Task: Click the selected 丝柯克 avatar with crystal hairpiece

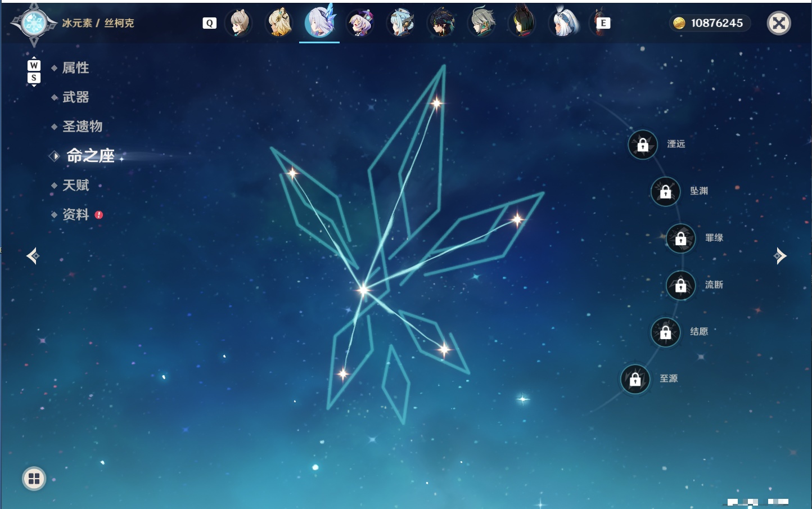Action: (319, 22)
